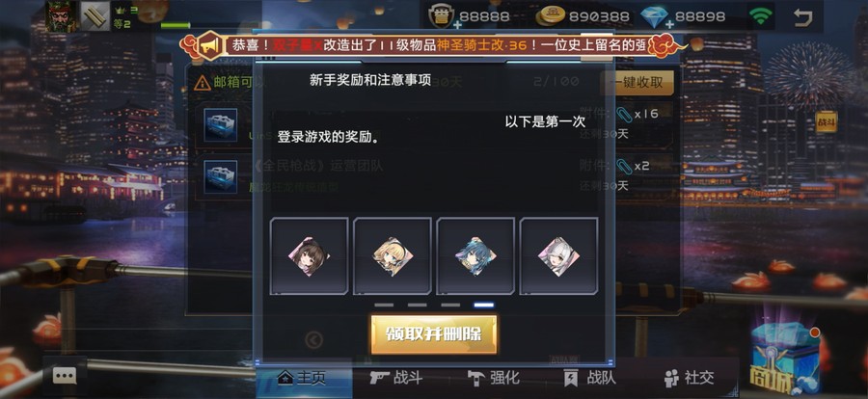
Task: Open the honor trophy currency icon
Action: (x=443, y=16)
